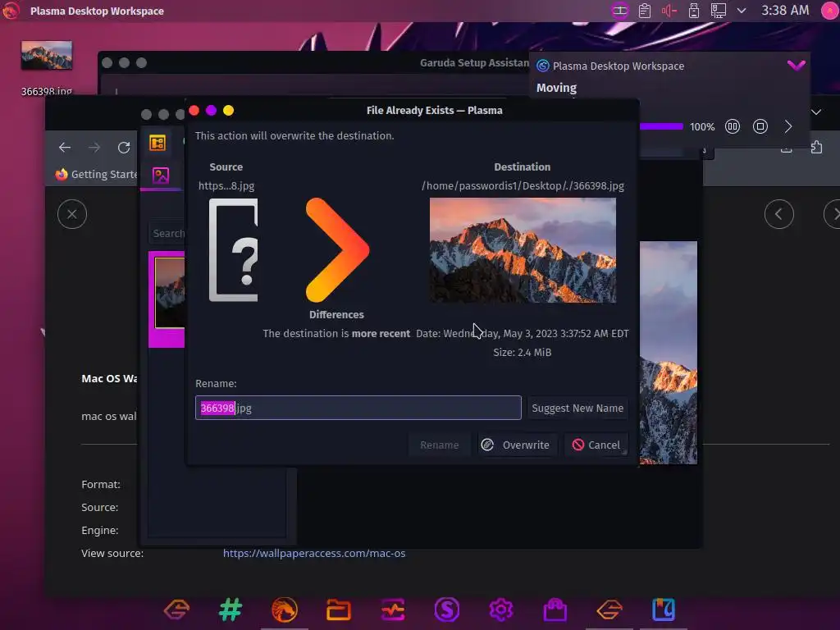Open the purple S icon in the dock

[447, 609]
